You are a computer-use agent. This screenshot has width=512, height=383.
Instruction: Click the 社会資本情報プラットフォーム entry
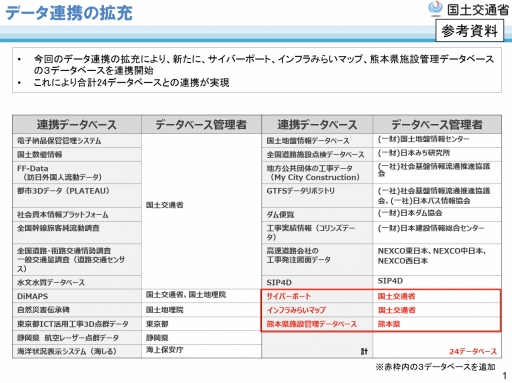77,215
